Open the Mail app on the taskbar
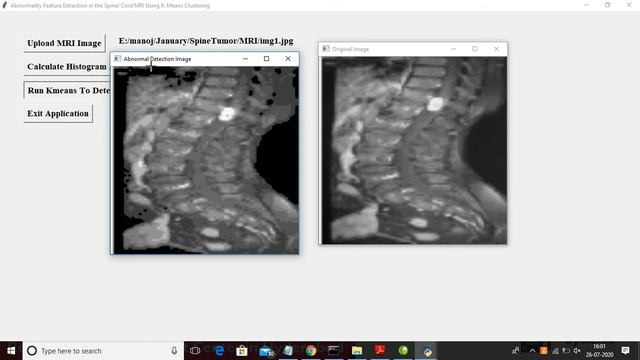This screenshot has width=640, height=360. tap(266, 351)
